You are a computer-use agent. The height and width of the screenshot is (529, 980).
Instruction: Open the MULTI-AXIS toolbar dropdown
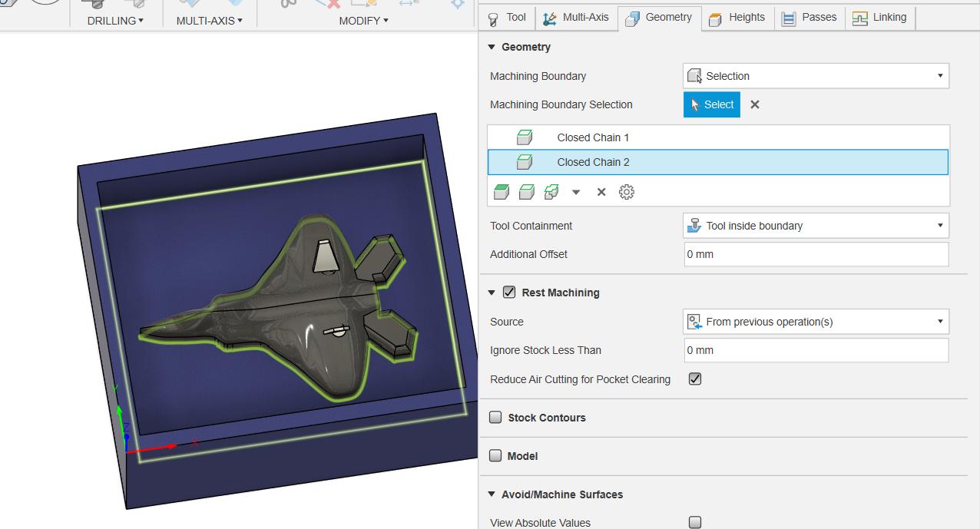(x=210, y=21)
